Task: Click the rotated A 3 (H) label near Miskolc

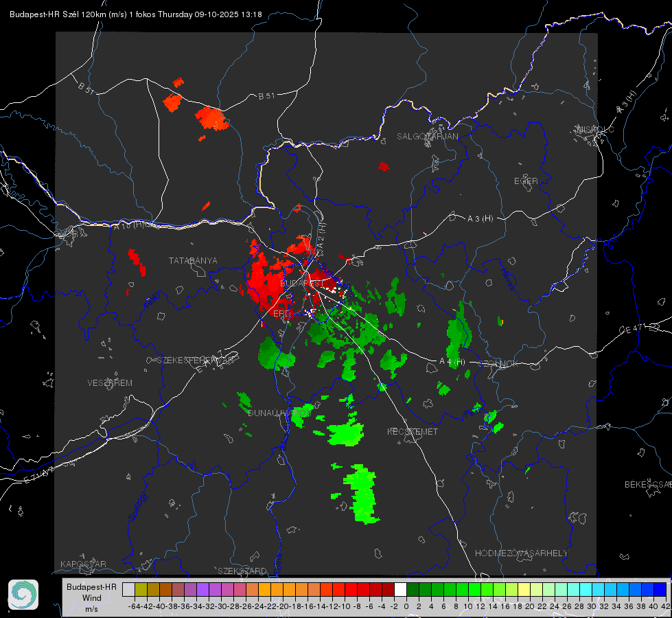Action: click(627, 102)
